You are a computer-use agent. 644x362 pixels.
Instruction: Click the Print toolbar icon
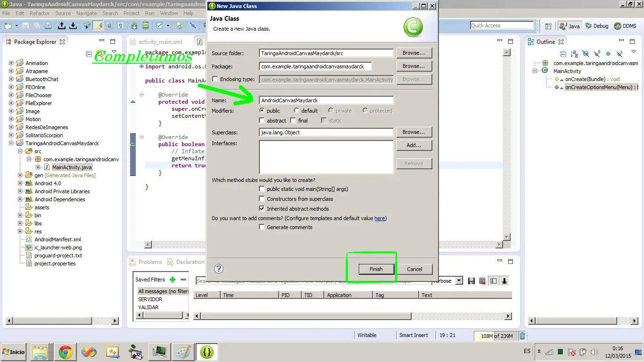tap(48, 26)
